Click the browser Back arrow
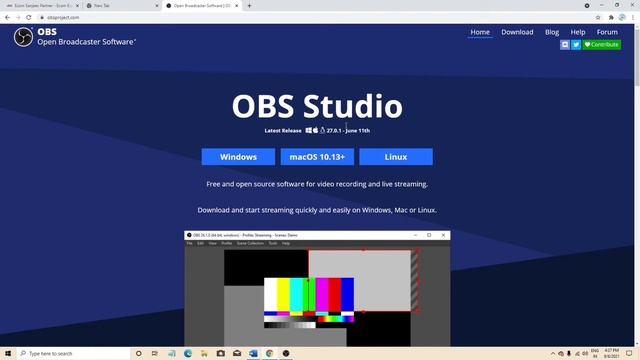Image resolution: width=640 pixels, height=360 pixels. 7,18
